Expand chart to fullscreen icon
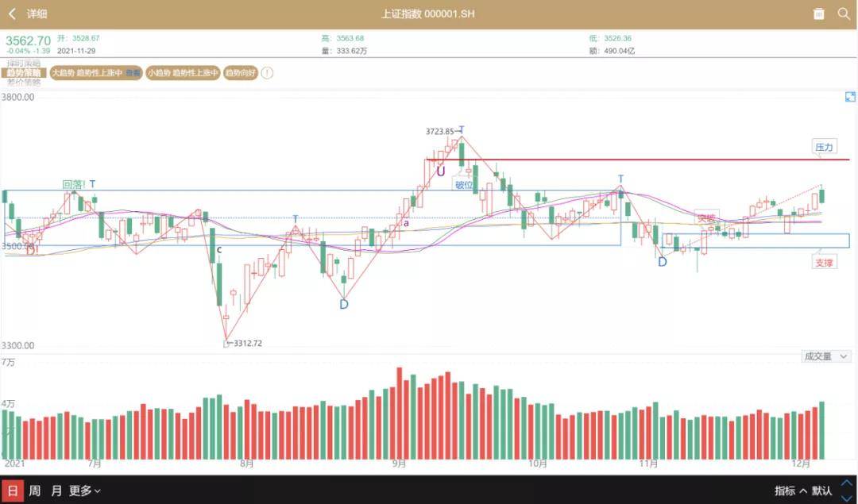 click(850, 97)
